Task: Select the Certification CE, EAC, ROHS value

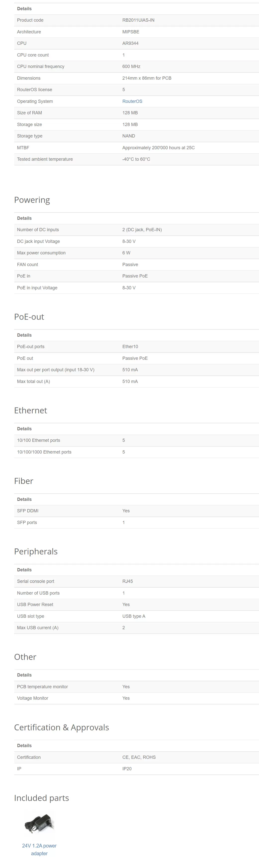Action: 139,757
